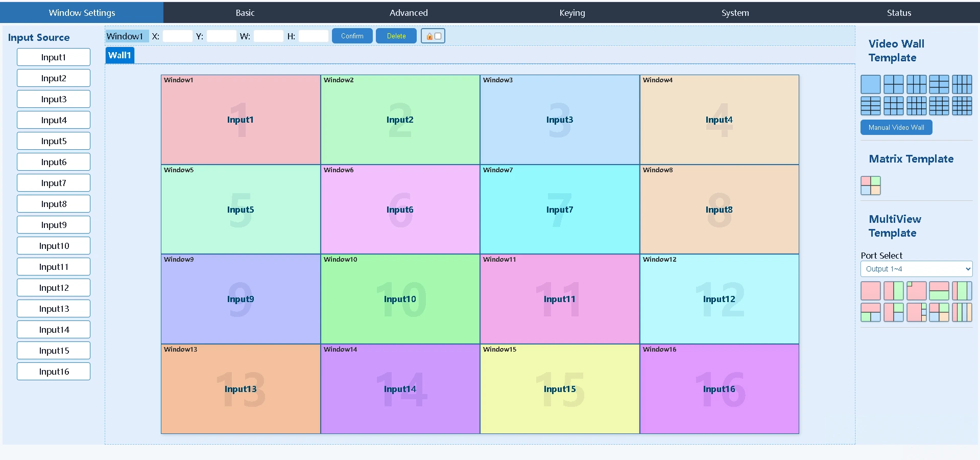Select the Window1 pane showing Input1
This screenshot has width=980, height=460.
[x=241, y=120]
